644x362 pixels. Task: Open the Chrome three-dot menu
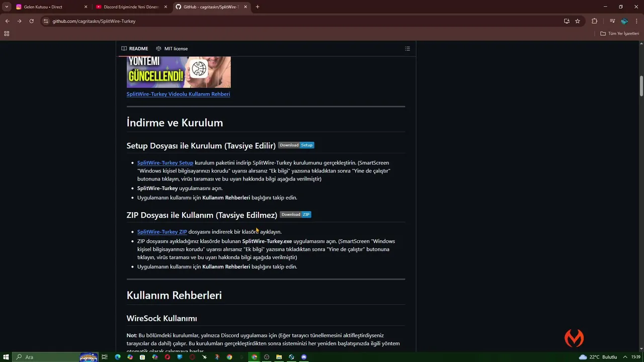[636, 21]
